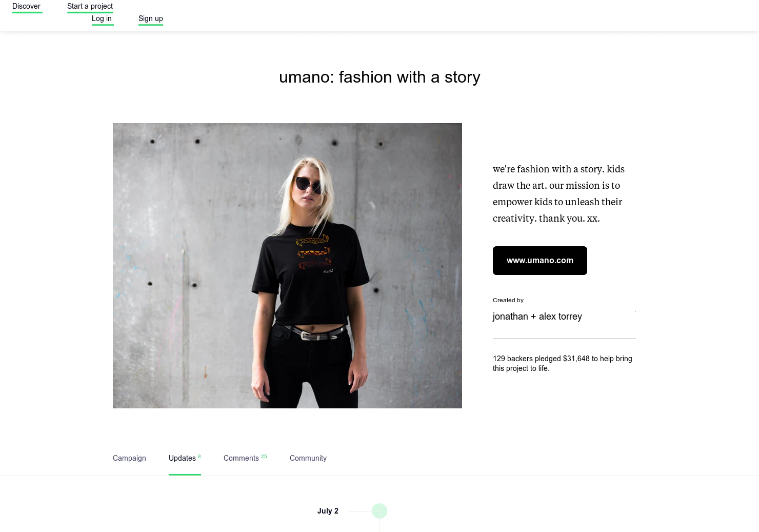Click the project photo of the model
The image size is (759, 532).
click(x=287, y=266)
